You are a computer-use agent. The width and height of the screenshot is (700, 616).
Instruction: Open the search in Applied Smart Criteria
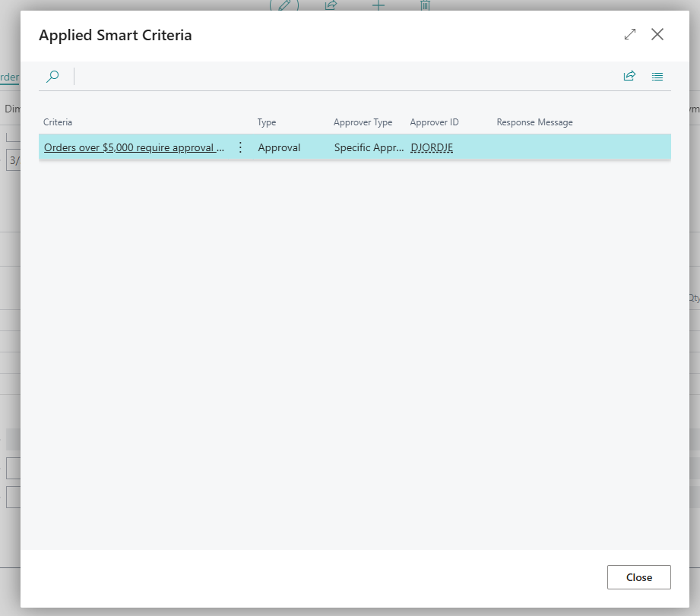[x=52, y=76]
